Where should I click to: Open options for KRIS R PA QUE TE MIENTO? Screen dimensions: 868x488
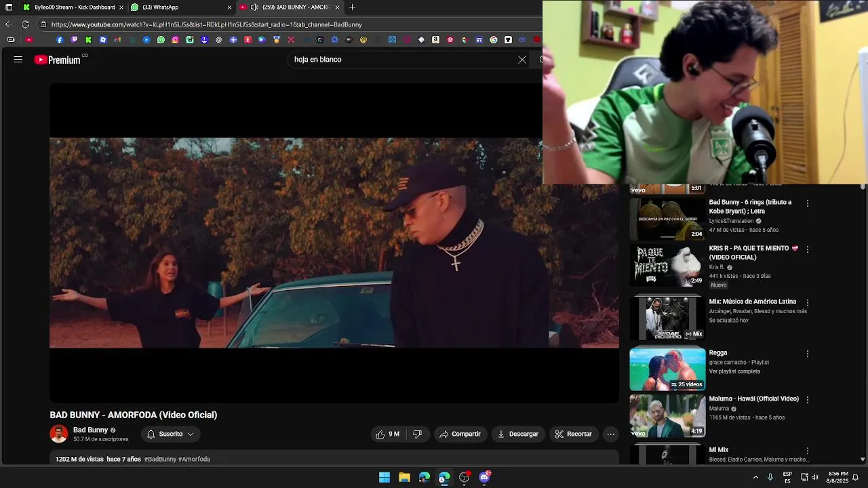click(x=808, y=249)
